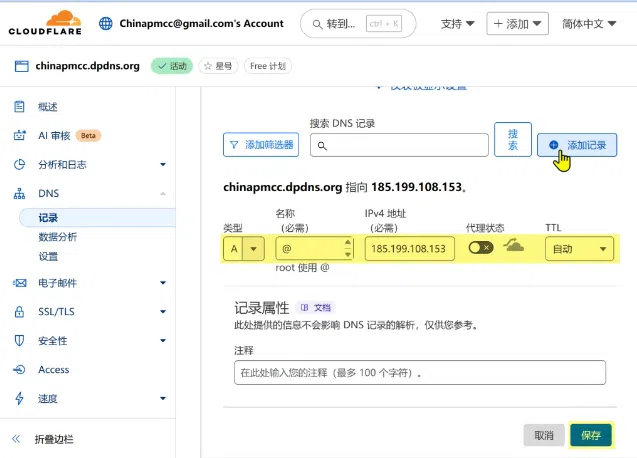Expand the 安全性 section arrow
This screenshot has height=458, width=637.
click(163, 341)
